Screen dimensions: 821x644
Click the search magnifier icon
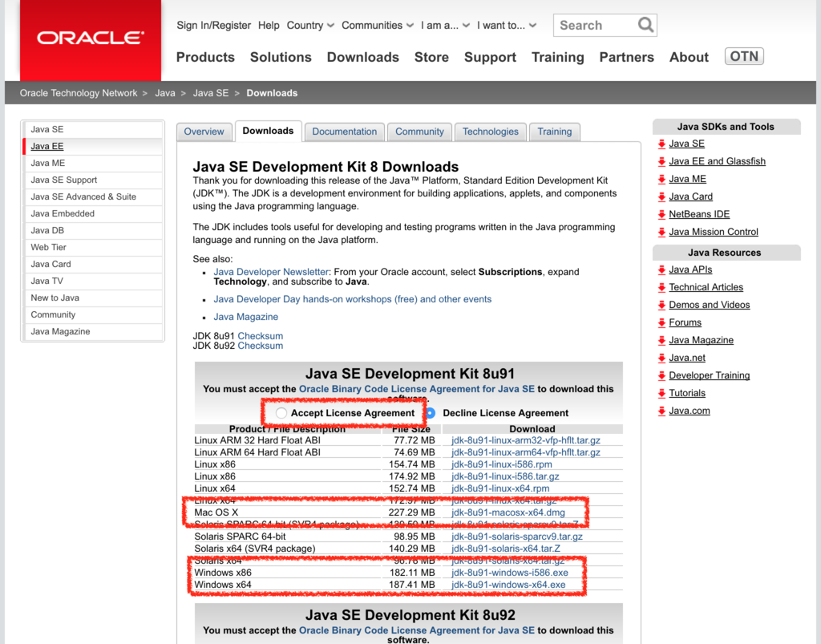tap(645, 25)
